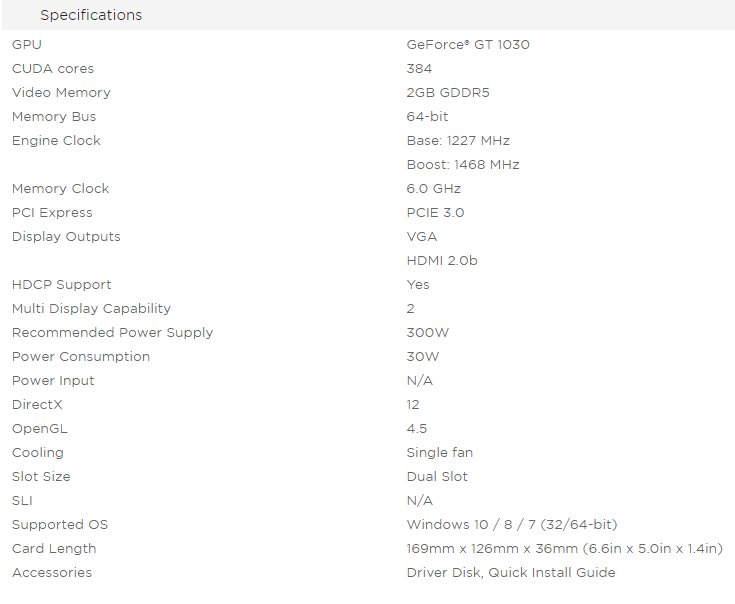Image resolution: width=735 pixels, height=604 pixels.
Task: Click the CUDA cores label
Action: point(53,68)
